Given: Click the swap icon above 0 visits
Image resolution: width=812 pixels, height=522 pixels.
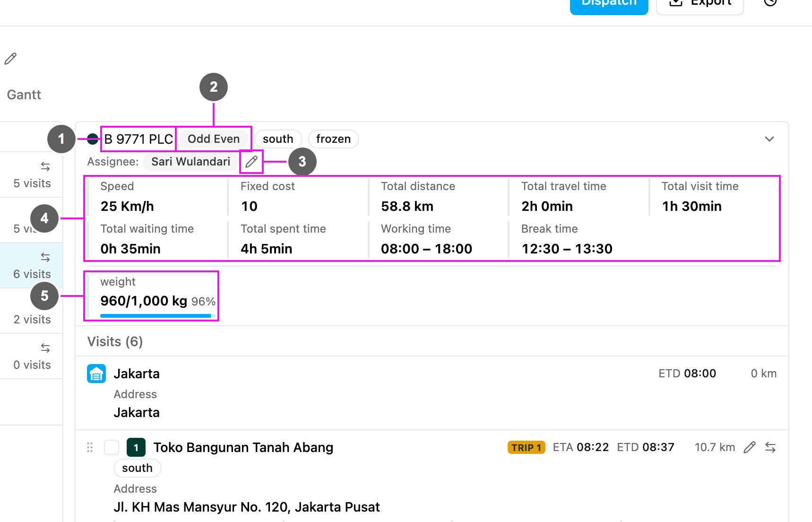Looking at the screenshot, I should 45,348.
